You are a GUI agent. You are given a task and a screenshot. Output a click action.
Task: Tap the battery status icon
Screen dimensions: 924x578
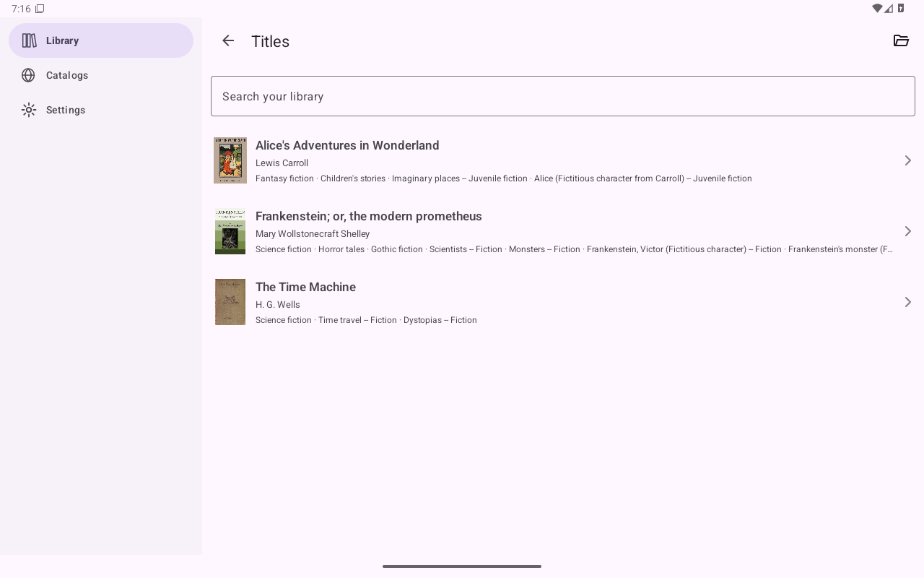point(901,9)
